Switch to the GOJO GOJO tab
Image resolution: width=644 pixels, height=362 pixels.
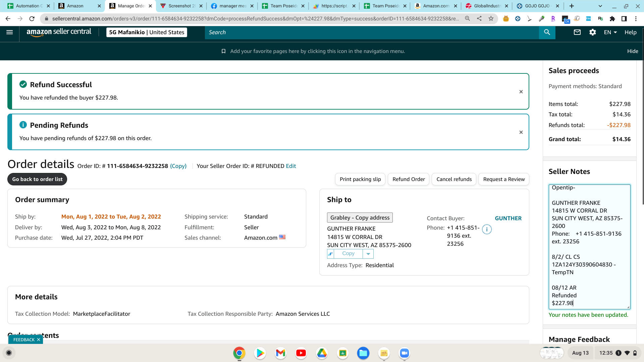538,6
